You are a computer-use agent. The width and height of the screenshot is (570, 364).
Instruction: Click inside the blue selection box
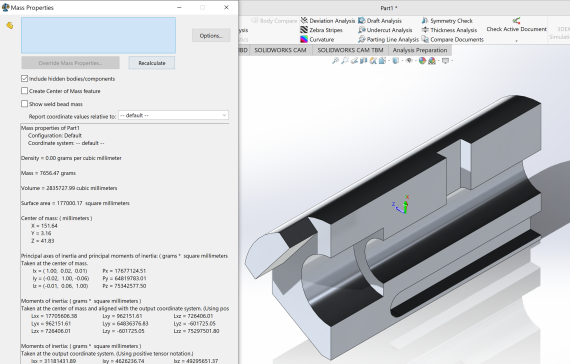coord(98,35)
